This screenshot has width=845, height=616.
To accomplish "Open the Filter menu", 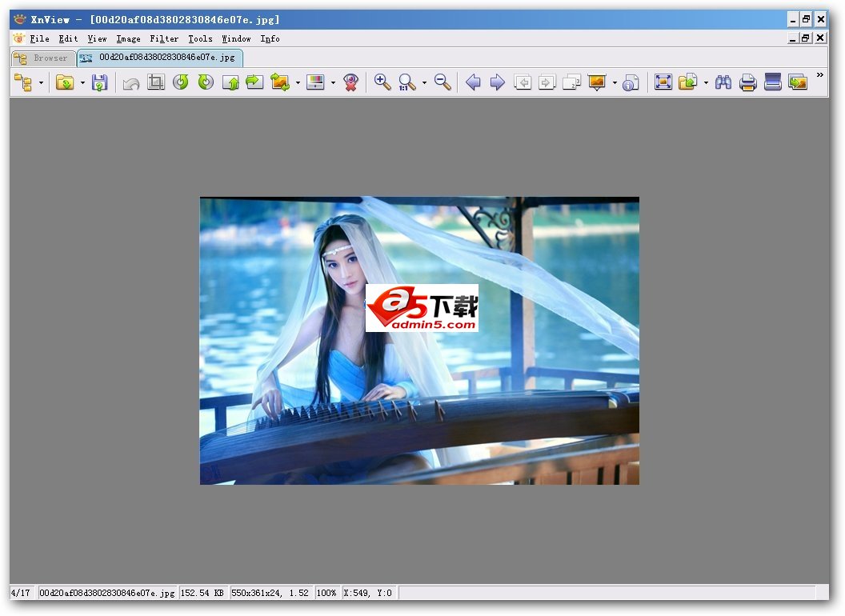I will click(x=164, y=38).
